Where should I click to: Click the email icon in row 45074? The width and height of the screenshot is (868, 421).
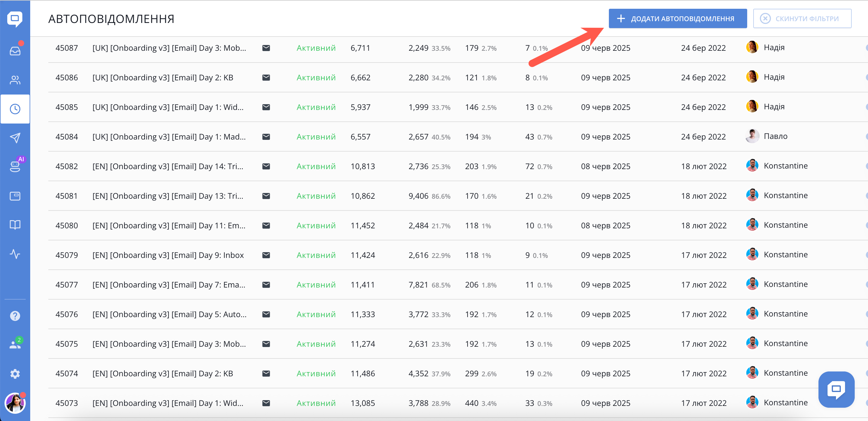click(x=266, y=374)
